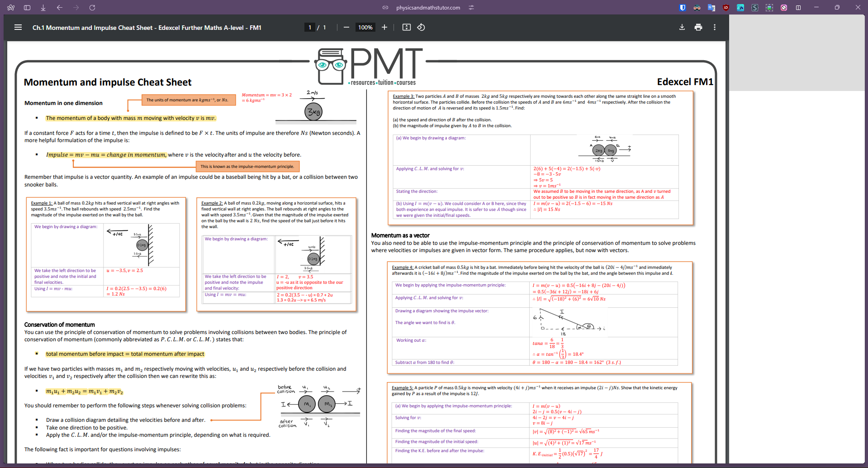The height and width of the screenshot is (468, 868).
Task: Open the Bitwarden shield extension
Action: [683, 8]
